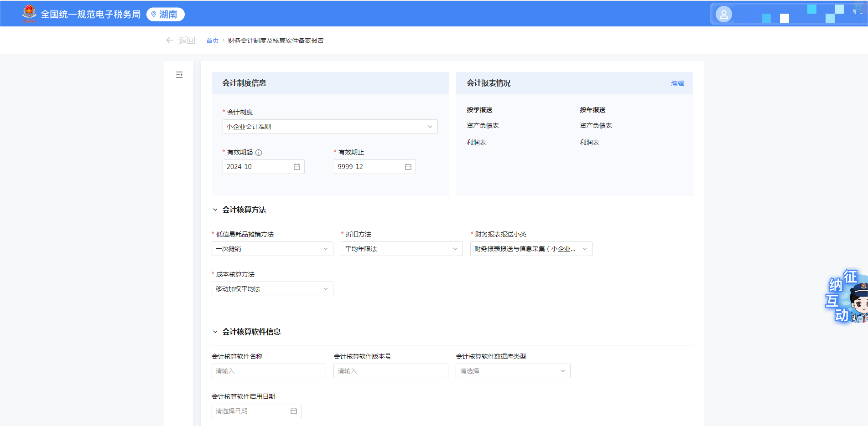Click the 会计核算软件名称 input field
Image resolution: width=868 pixels, height=426 pixels.
click(x=269, y=371)
